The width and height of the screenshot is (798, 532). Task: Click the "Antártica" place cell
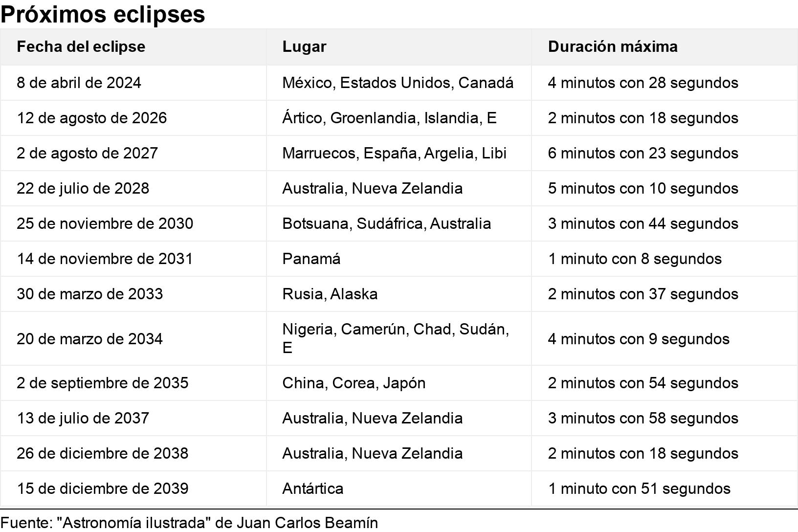(x=313, y=488)
